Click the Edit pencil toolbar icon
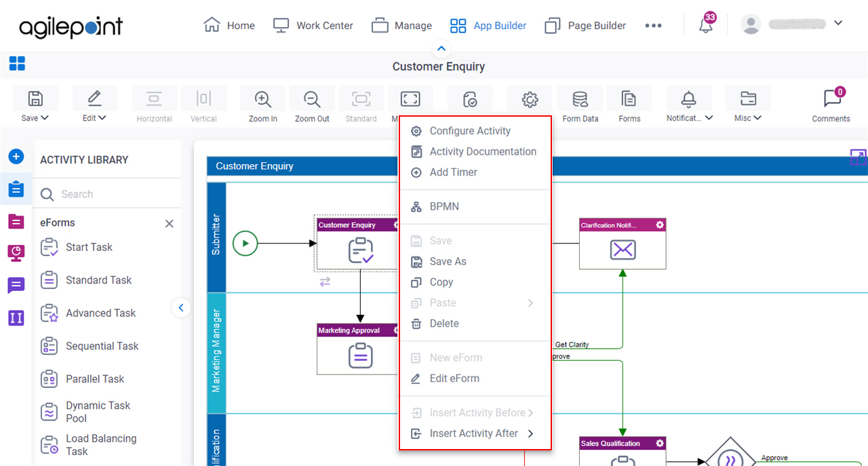This screenshot has width=868, height=466. click(94, 99)
